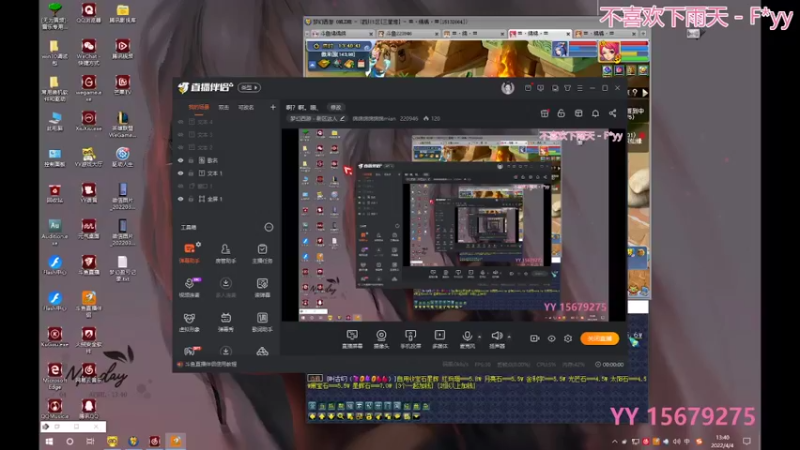
Task: Edit the 梦幻西游 category selector
Action: pos(317,118)
